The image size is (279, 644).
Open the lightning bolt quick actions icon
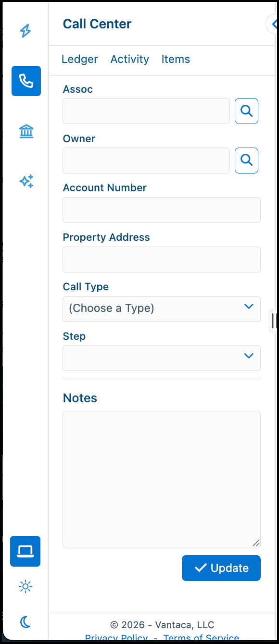tap(25, 31)
